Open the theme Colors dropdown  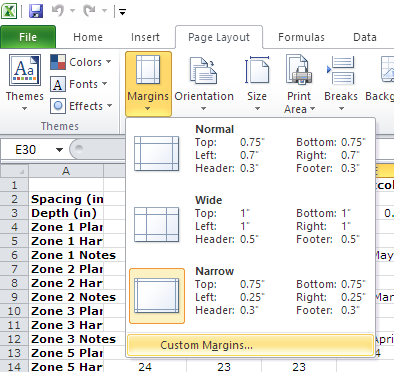click(x=81, y=62)
